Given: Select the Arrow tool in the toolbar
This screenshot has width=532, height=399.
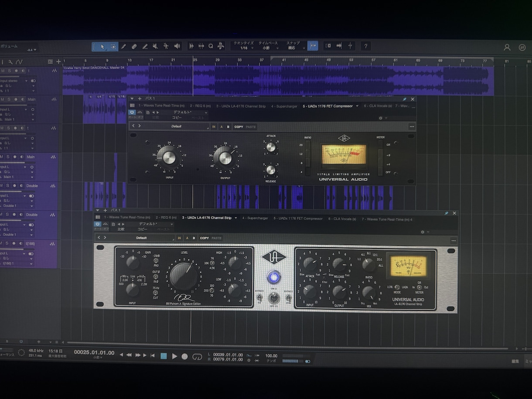Looking at the screenshot, I should click(102, 46).
